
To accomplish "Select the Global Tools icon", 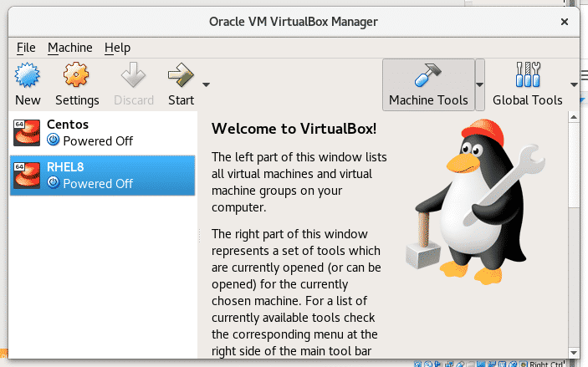I will pos(528,74).
